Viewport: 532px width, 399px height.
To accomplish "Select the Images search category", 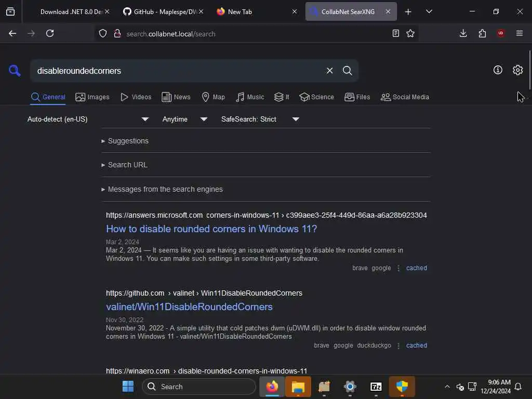I will 92,97.
